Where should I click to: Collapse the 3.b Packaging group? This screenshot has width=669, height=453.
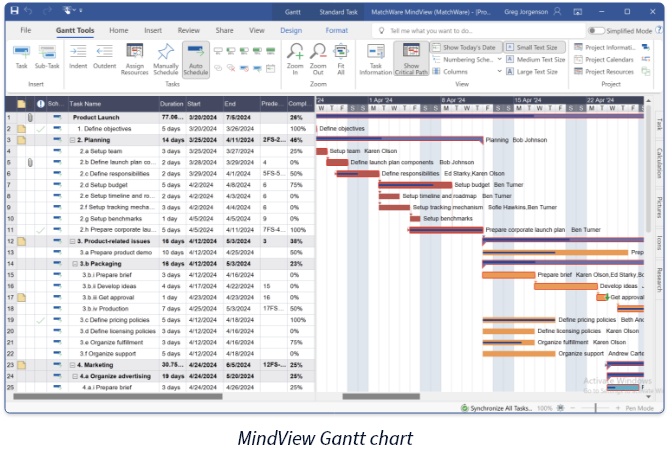(75, 264)
